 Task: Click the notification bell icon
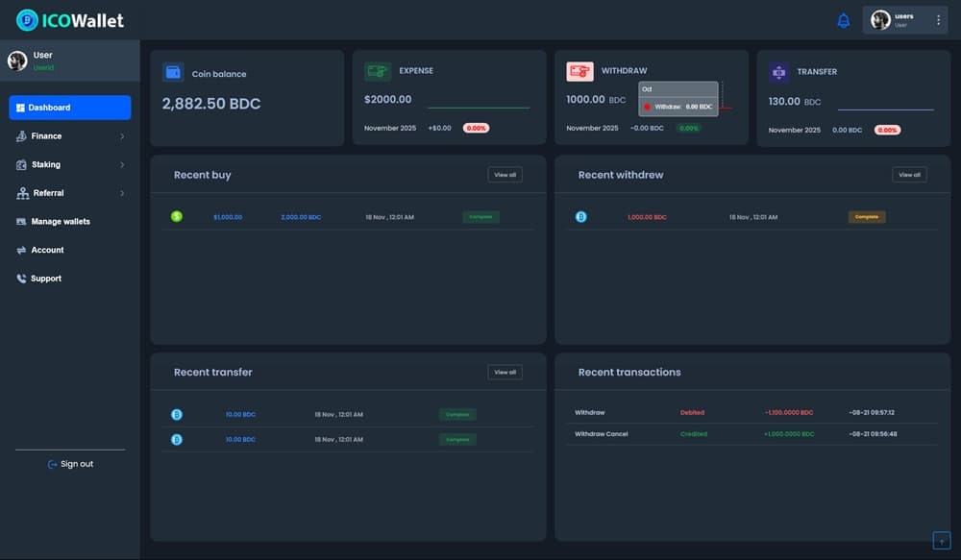[x=844, y=20]
